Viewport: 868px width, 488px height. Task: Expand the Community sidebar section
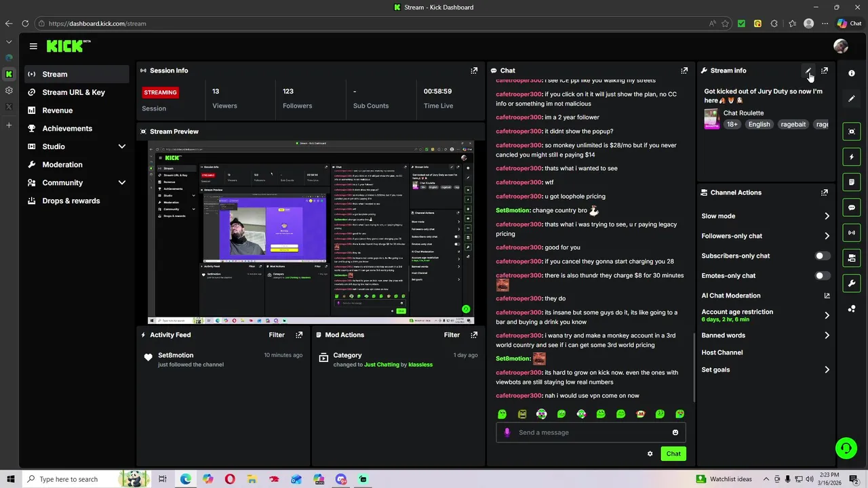(122, 182)
